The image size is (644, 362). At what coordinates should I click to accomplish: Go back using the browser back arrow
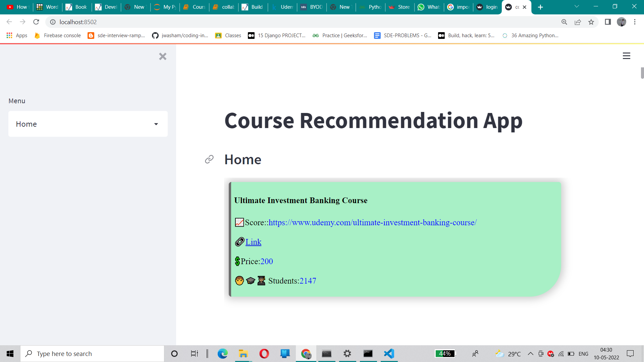(9, 22)
